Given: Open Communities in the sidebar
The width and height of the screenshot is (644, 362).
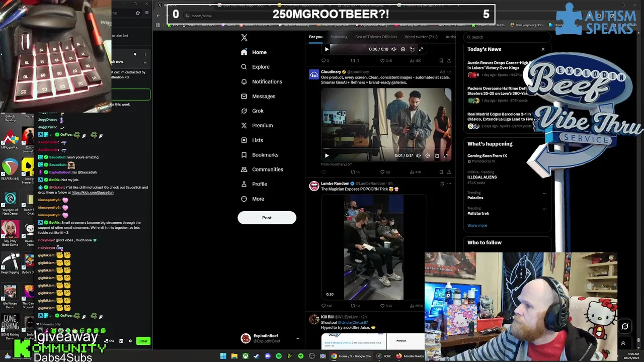Looking at the screenshot, I should [262, 169].
